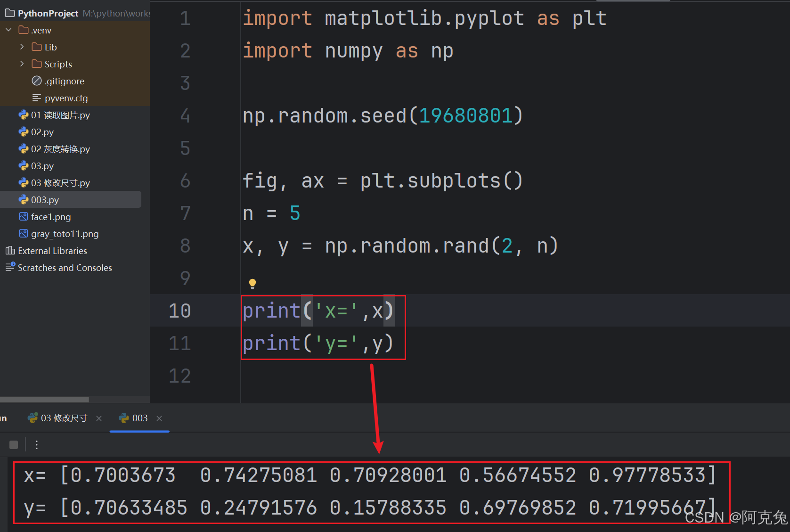Expand the Lib folder
The width and height of the screenshot is (790, 532).
[21, 47]
